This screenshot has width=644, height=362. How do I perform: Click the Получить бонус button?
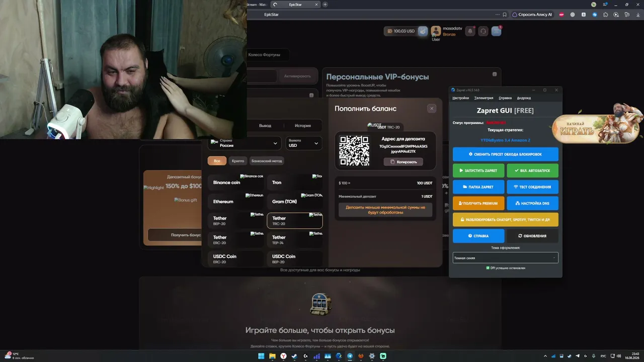pyautogui.click(x=175, y=235)
